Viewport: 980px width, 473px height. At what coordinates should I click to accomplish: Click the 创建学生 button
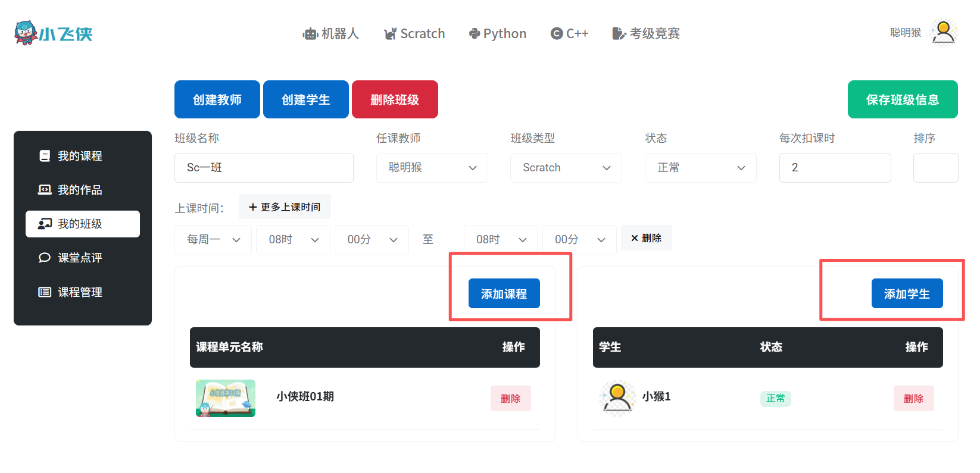point(306,99)
